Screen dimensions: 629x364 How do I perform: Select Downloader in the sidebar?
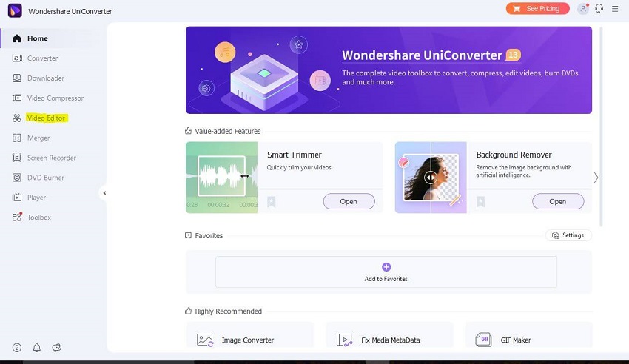click(47, 78)
